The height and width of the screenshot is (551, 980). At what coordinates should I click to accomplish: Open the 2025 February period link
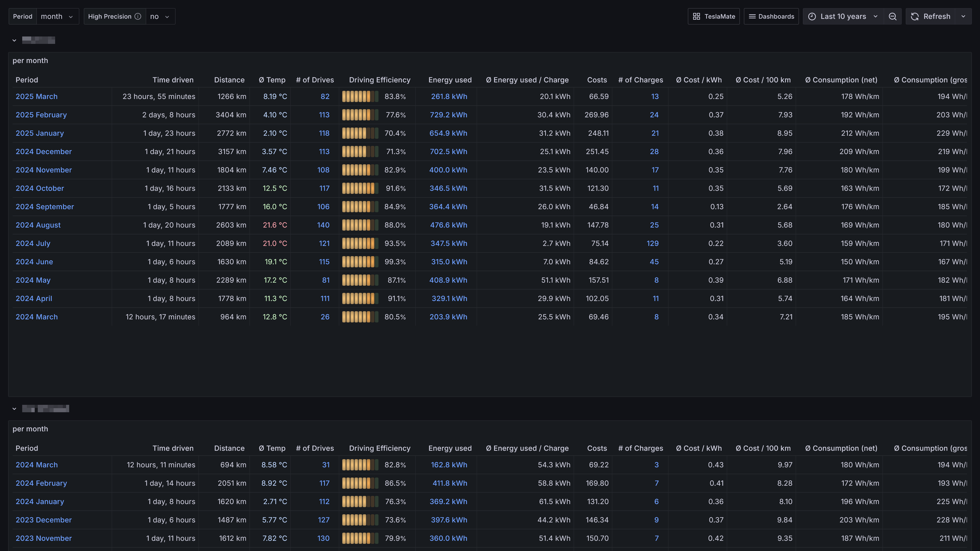tap(41, 115)
